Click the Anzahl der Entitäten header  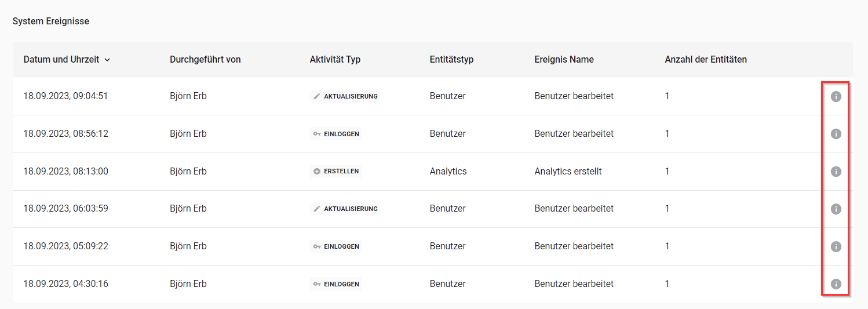705,59
